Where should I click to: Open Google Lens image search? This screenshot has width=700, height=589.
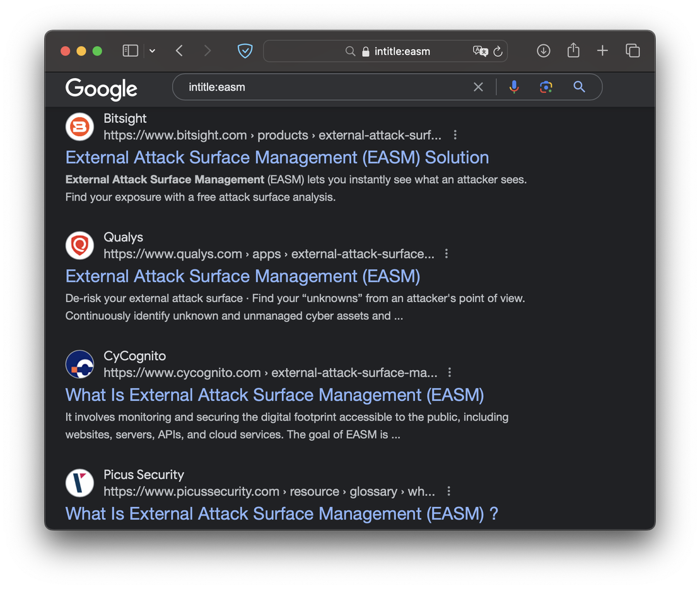click(546, 87)
